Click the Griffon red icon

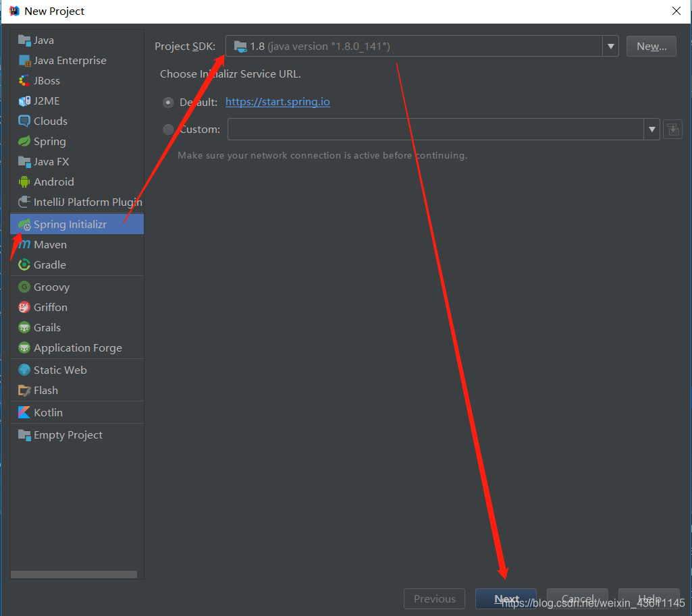coord(24,308)
